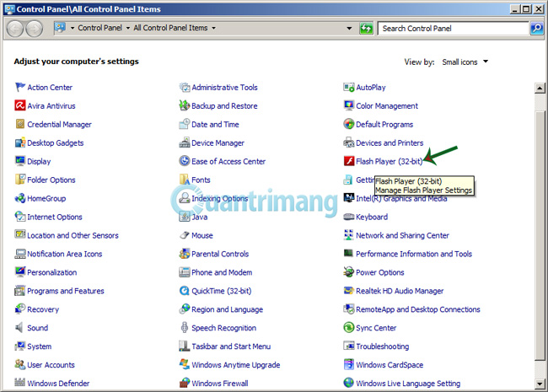
Task: Click the vertical scrollbar thumb
Action: click(x=540, y=235)
